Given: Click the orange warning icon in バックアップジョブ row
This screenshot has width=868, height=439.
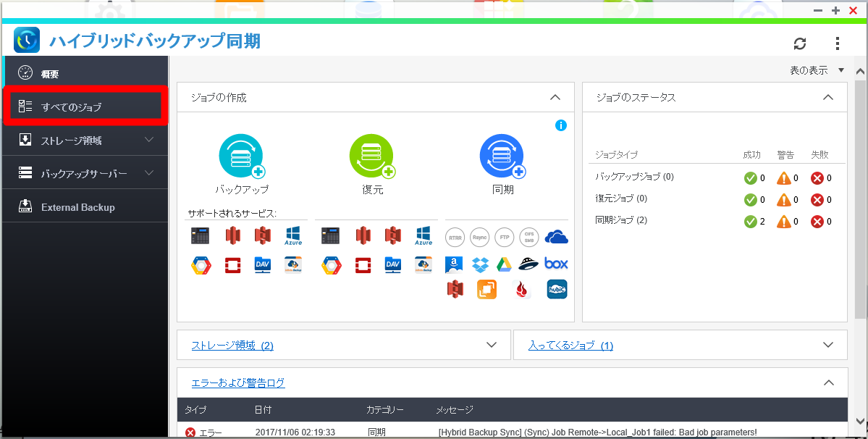Looking at the screenshot, I should pyautogui.click(x=784, y=178).
